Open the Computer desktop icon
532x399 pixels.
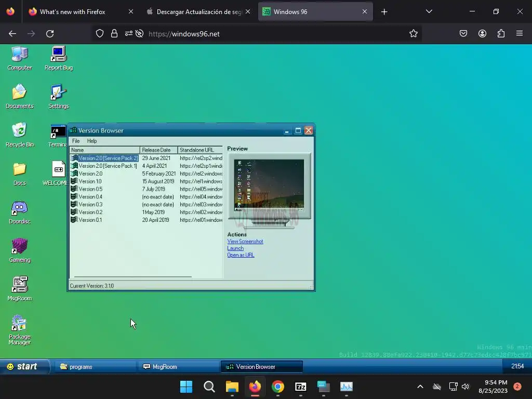pos(20,58)
